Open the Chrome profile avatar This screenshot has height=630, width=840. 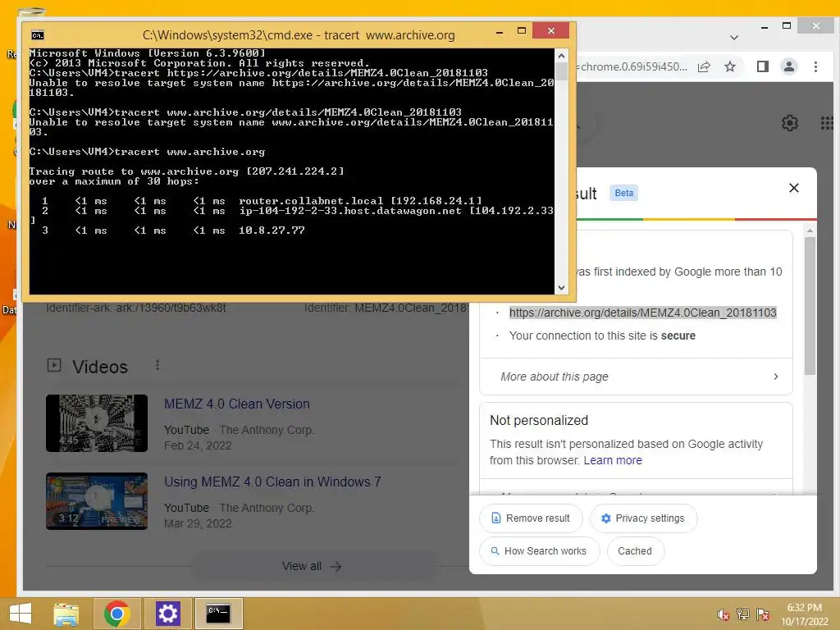(789, 66)
